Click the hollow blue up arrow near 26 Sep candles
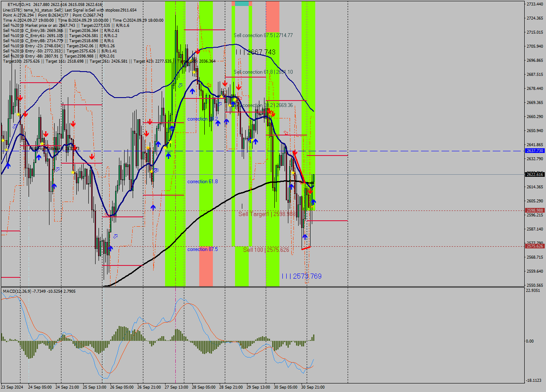The height and width of the screenshot is (392, 546). point(115,236)
